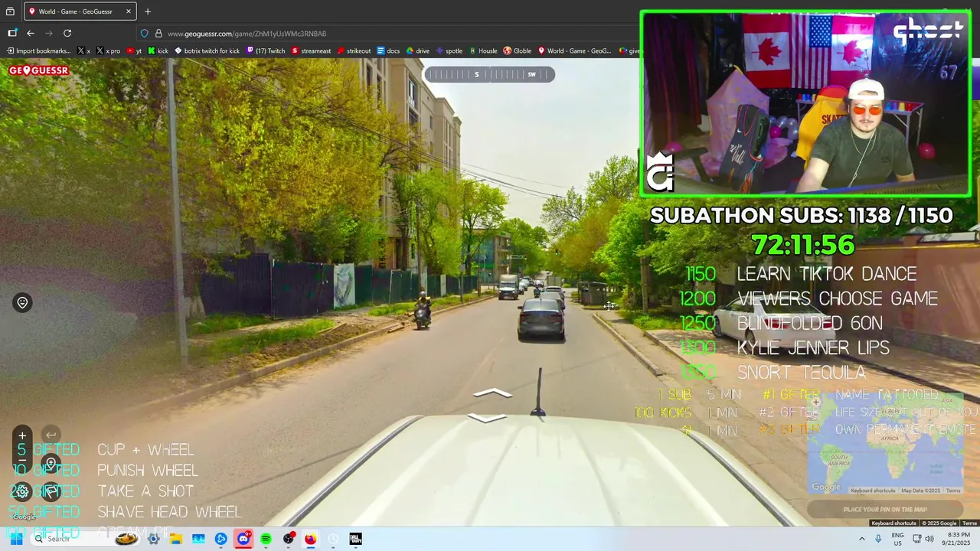Open the streameast bookmark
Viewport: 980px width, 551px height.
tap(311, 51)
